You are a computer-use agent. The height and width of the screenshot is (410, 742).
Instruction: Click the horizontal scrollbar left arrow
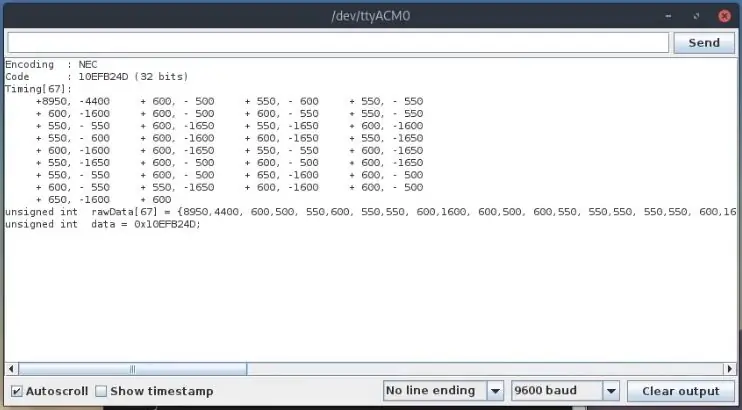[11, 369]
